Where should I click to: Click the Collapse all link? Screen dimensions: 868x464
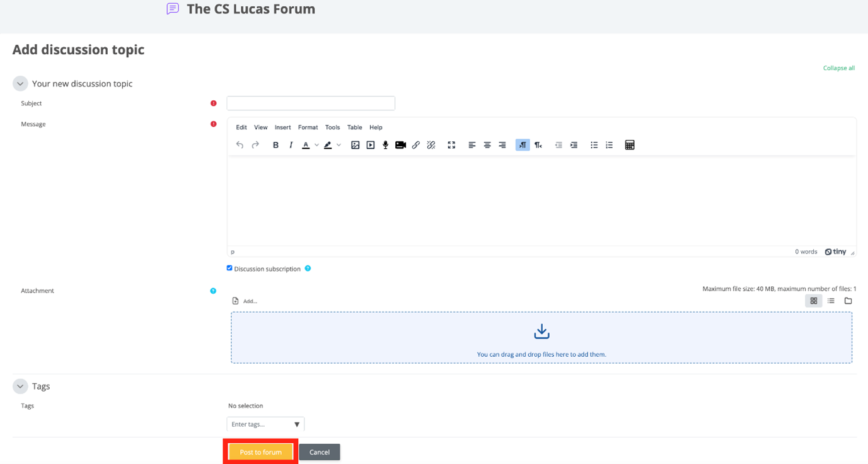tap(839, 68)
